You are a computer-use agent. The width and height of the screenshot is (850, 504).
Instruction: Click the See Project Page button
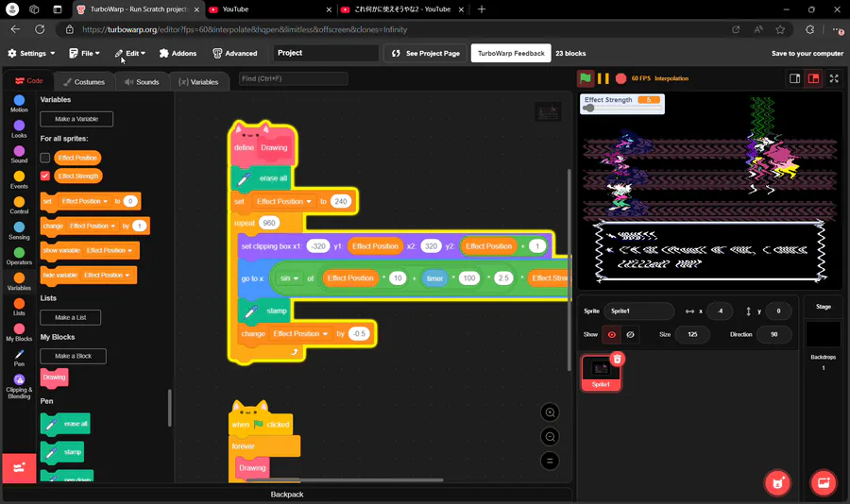[426, 53]
